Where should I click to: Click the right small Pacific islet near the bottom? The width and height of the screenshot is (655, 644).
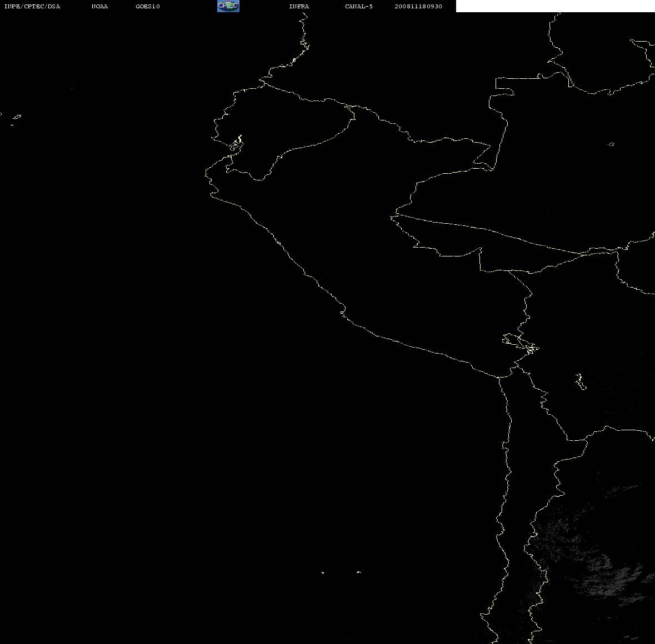(358, 572)
